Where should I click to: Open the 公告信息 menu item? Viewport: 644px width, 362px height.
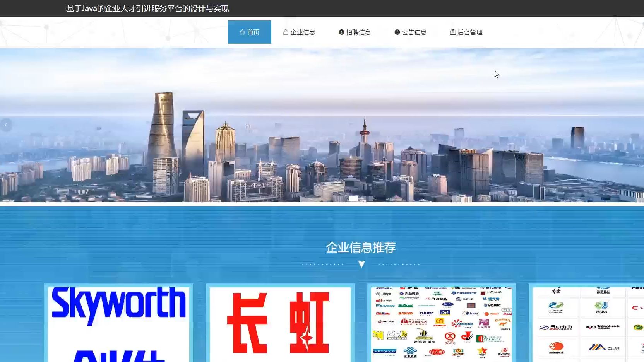(x=411, y=32)
